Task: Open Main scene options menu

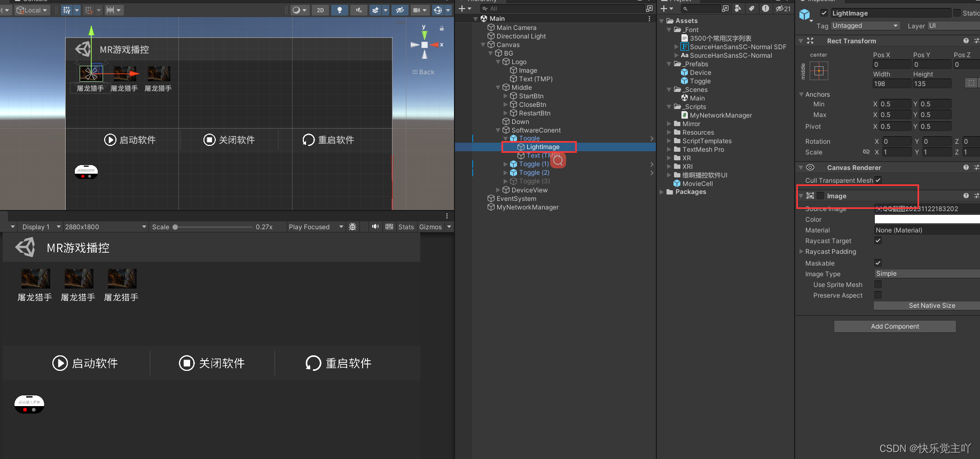Action: tap(649, 19)
